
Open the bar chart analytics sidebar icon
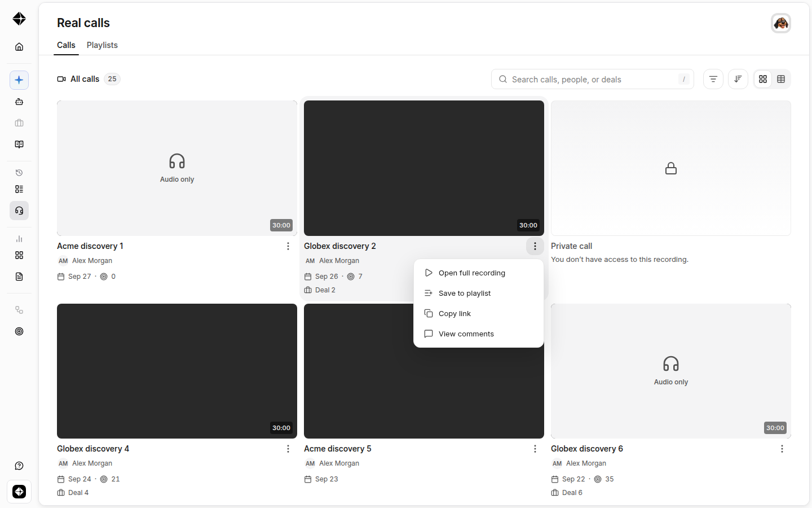19,239
